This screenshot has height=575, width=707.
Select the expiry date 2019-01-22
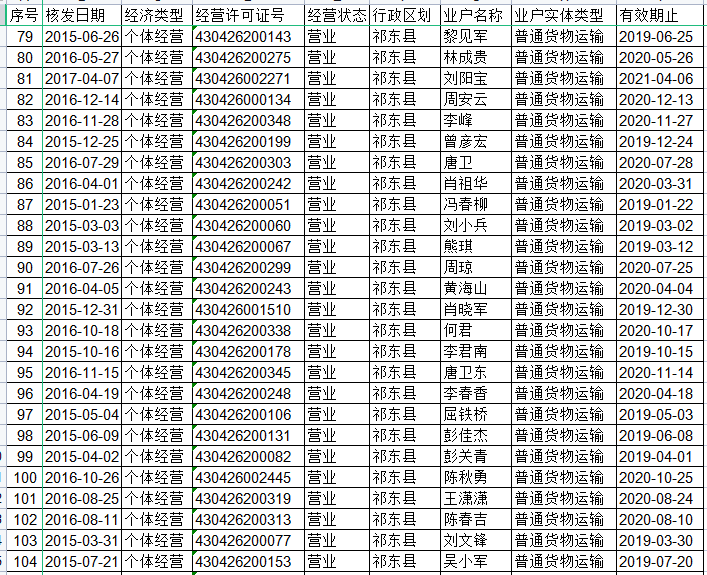655,204
